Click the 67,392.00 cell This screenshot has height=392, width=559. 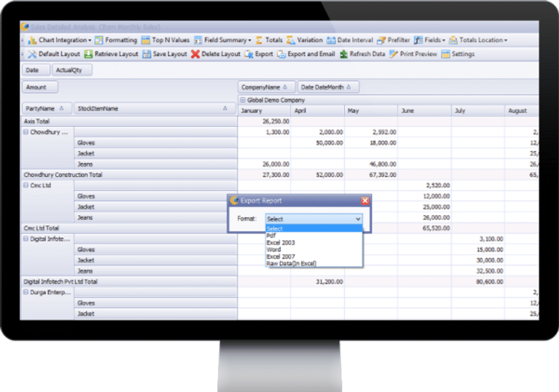pos(371,175)
